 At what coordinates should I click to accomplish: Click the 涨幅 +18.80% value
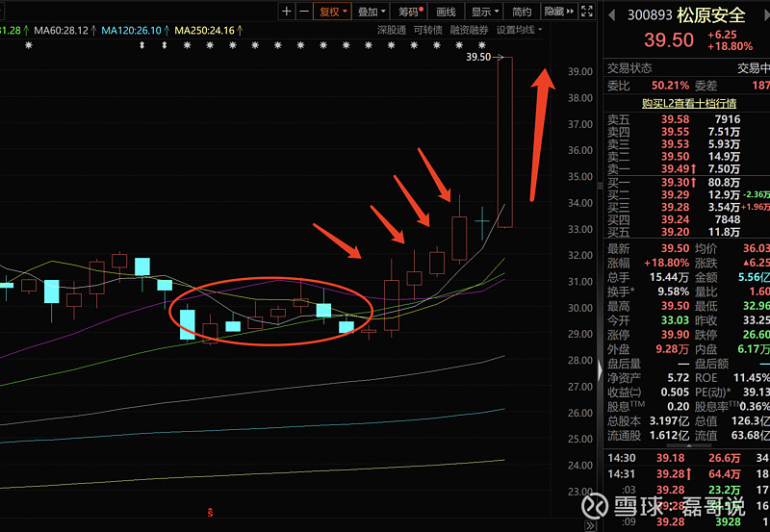(666, 263)
